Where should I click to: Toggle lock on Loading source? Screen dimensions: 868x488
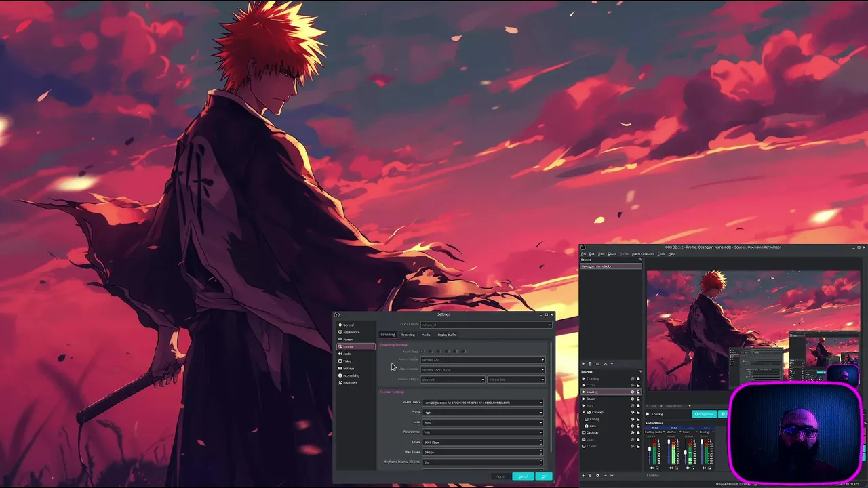[x=638, y=392]
